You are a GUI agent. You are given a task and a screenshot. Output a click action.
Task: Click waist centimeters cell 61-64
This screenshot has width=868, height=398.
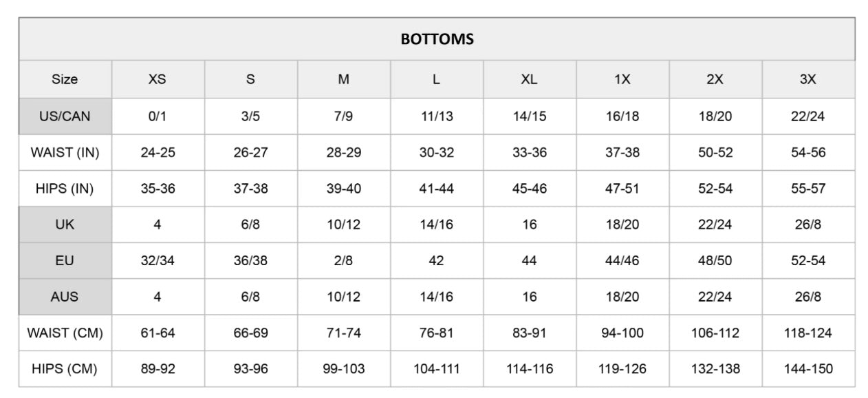158,333
